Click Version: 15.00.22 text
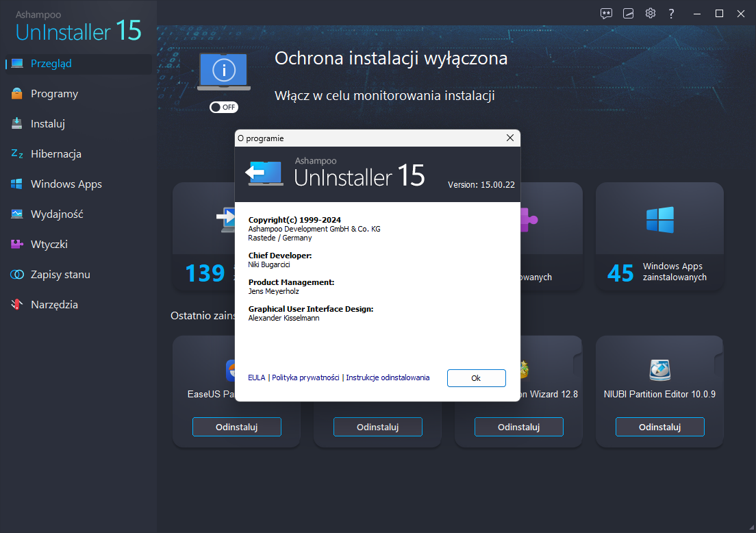 pos(481,185)
